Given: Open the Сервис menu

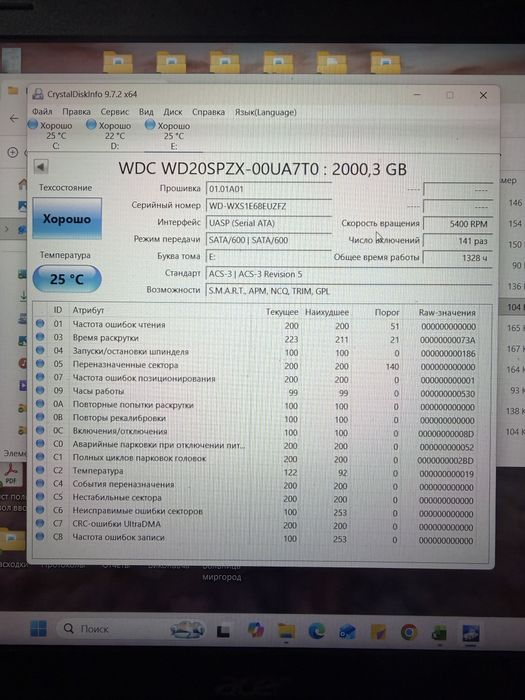Looking at the screenshot, I should coord(114,112).
